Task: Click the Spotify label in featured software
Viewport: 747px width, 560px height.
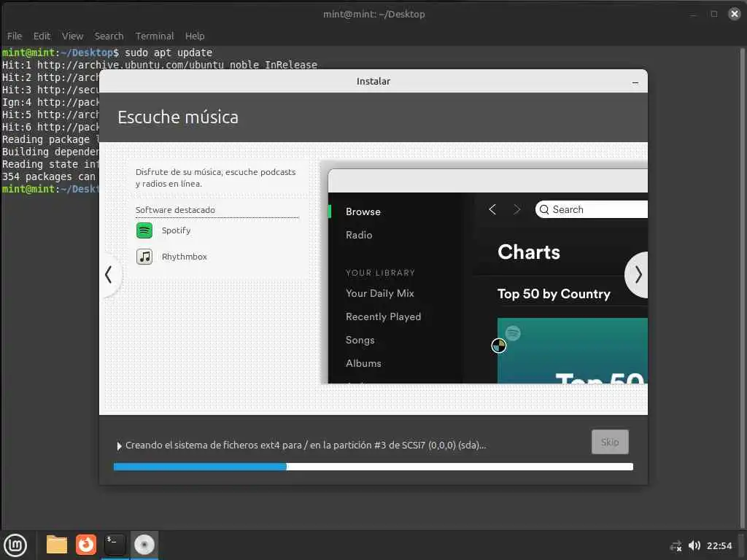Action: point(177,230)
